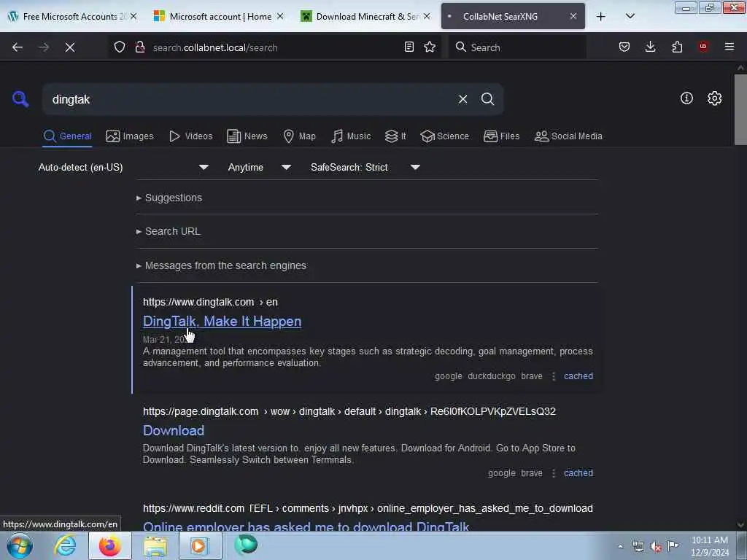Switch to Science category tab
Viewport: 747px width, 560px height.
[x=444, y=136]
